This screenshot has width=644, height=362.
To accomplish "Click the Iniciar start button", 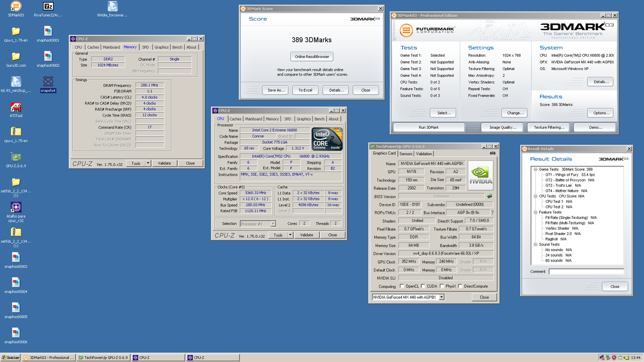I will pyautogui.click(x=10, y=358).
